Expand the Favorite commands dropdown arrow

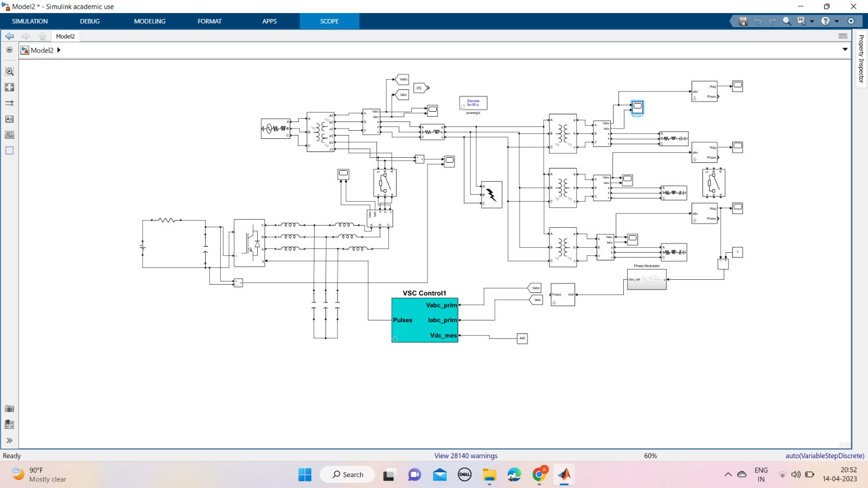click(x=812, y=21)
